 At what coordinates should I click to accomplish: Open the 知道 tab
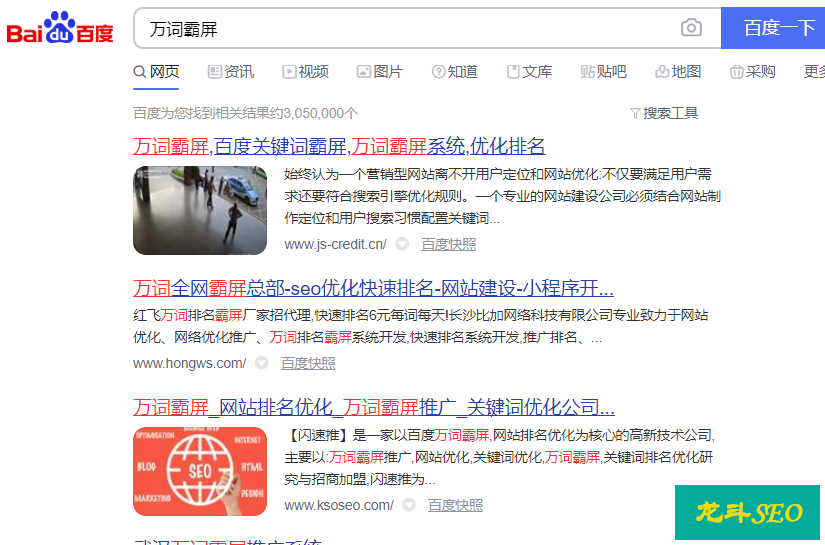[455, 72]
